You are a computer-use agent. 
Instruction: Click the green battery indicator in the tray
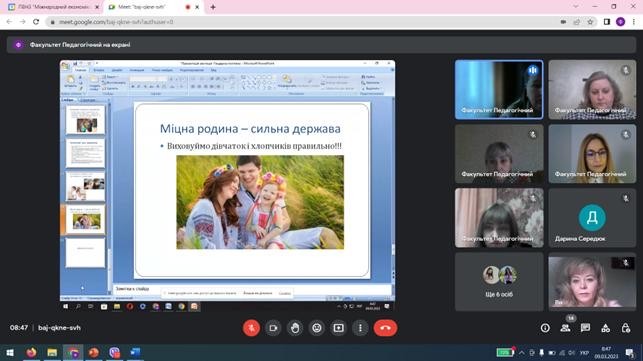504,352
